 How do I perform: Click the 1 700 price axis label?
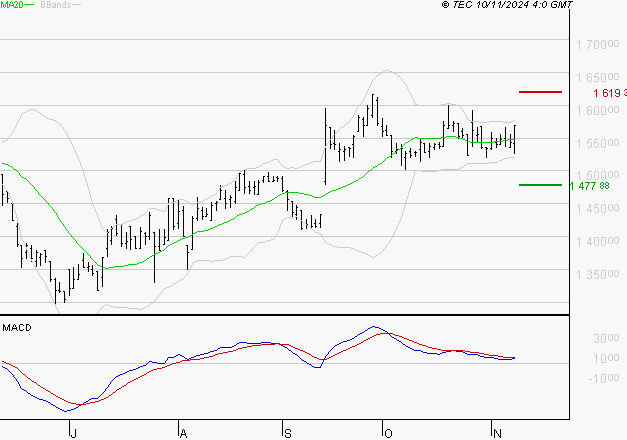[597, 44]
